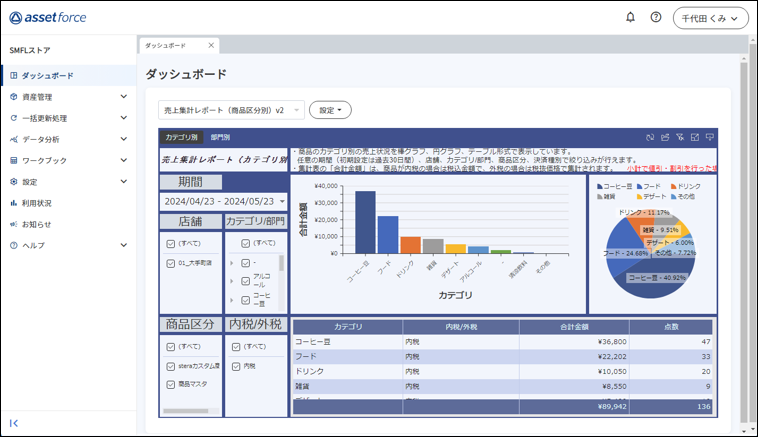The width and height of the screenshot is (758, 437).
Task: Click the clear filter icon in report toolbar
Action: 680,137
